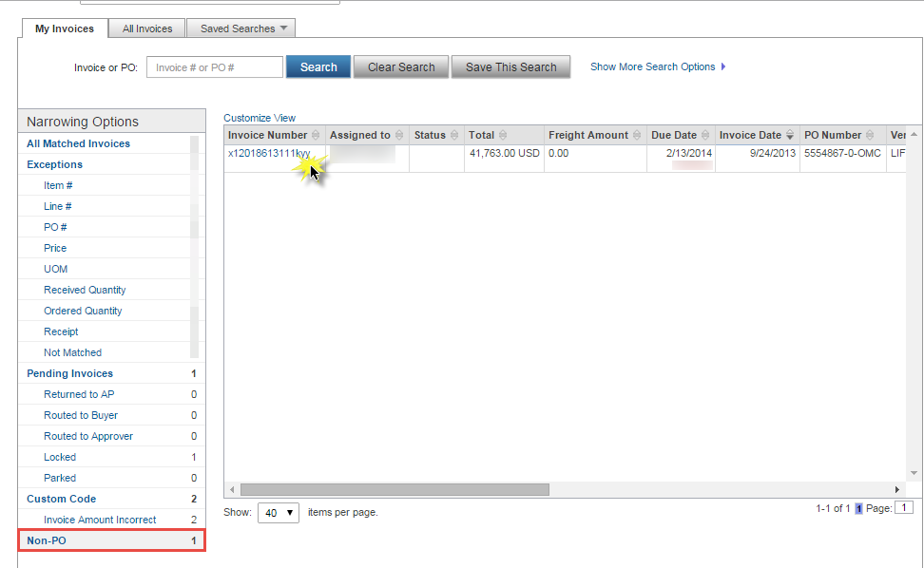Image resolution: width=924 pixels, height=568 pixels.
Task: Open the filter icon on Status column
Action: click(453, 135)
